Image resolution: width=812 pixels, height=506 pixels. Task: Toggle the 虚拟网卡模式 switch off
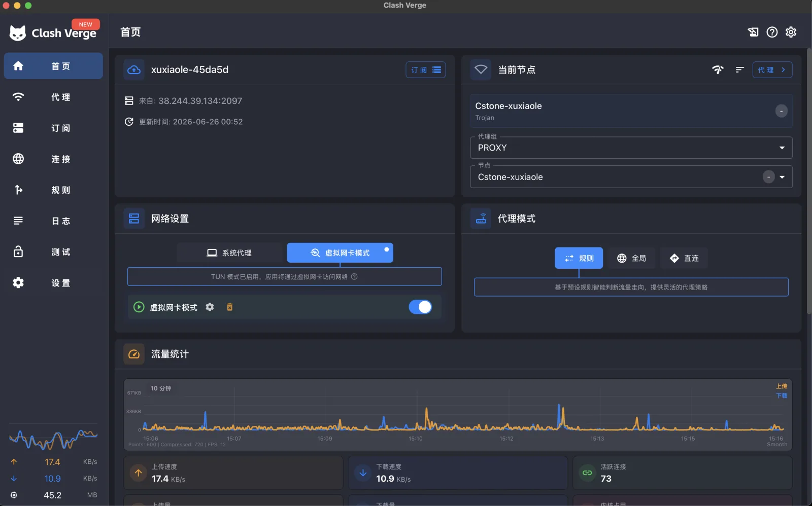(x=420, y=307)
